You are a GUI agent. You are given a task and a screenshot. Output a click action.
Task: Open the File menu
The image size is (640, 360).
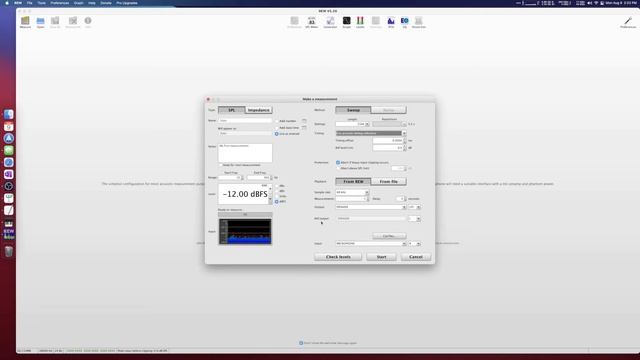[29, 3]
